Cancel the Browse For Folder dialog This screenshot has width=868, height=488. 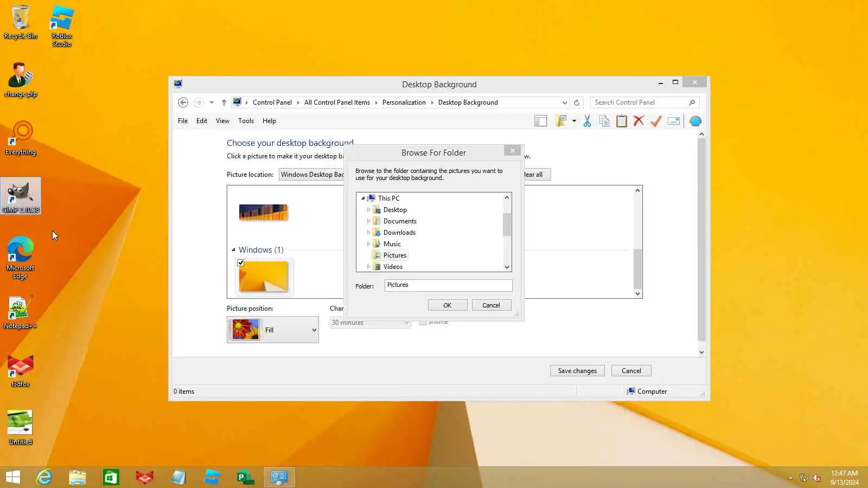coord(491,305)
